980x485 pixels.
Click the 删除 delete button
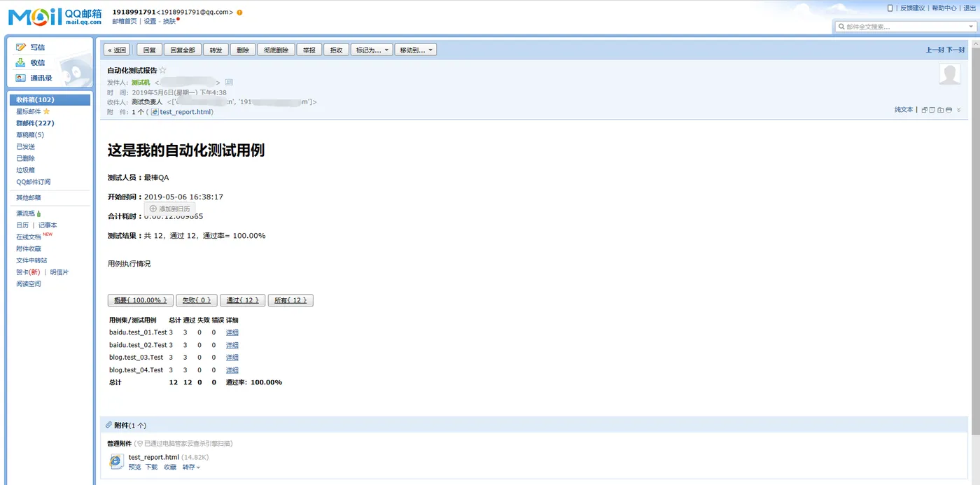(243, 50)
